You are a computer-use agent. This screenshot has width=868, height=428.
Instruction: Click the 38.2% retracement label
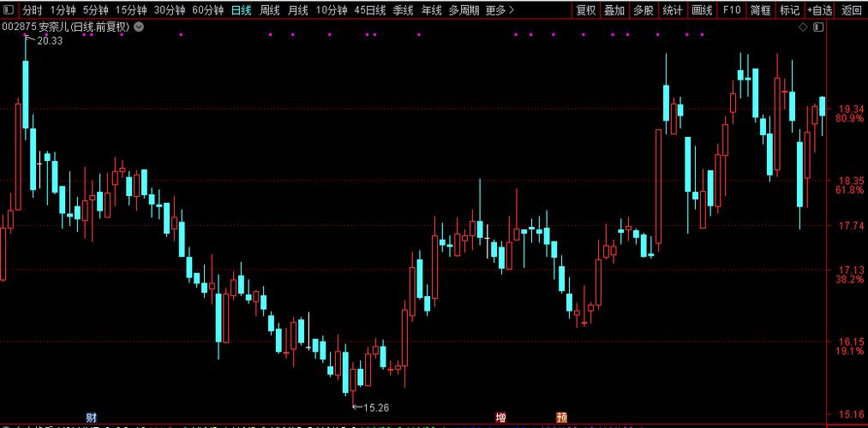pyautogui.click(x=850, y=280)
